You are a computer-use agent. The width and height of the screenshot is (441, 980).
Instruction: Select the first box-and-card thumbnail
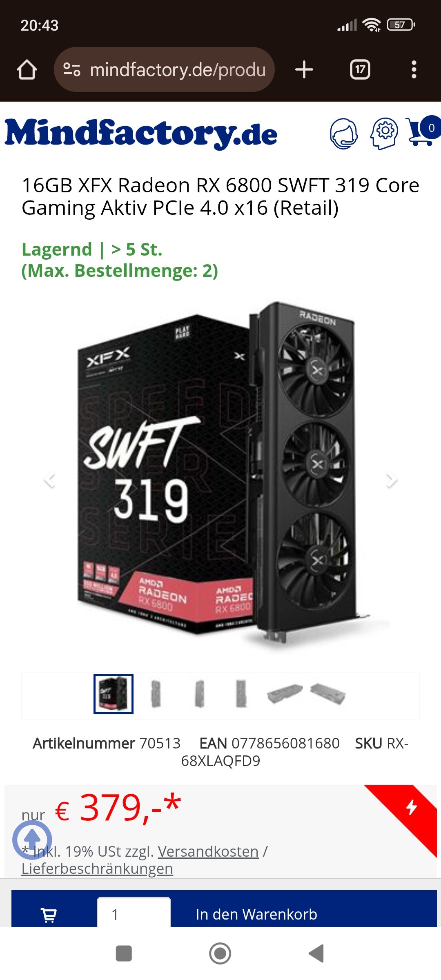(x=114, y=694)
